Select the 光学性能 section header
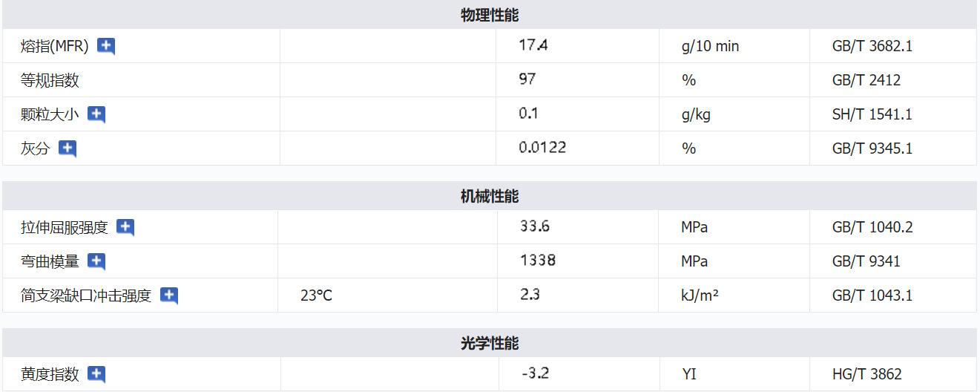The image size is (980, 392). pos(490,343)
